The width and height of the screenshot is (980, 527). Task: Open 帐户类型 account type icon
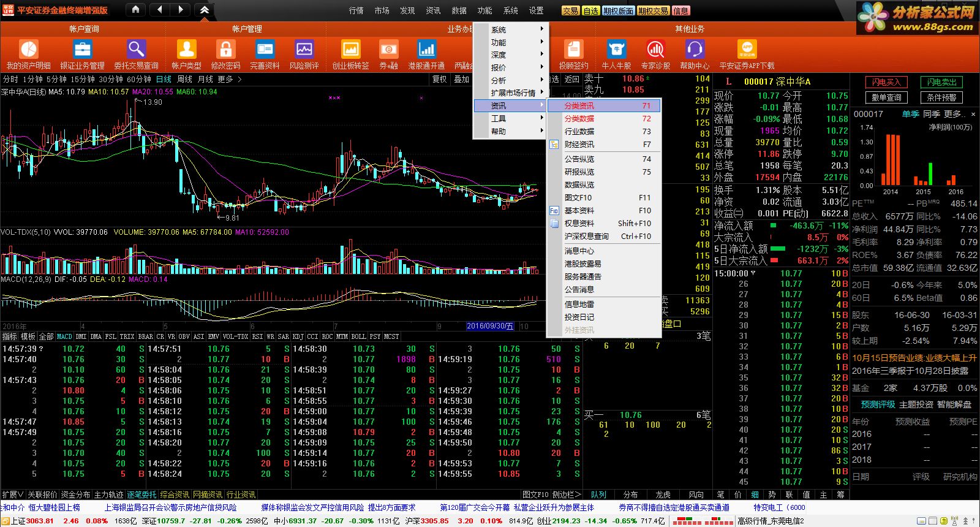186,50
